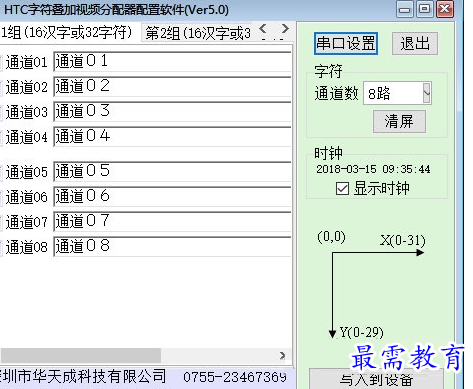Select the 1组(16汉字或32字符) tab
473x389 pixels.
tap(70, 32)
